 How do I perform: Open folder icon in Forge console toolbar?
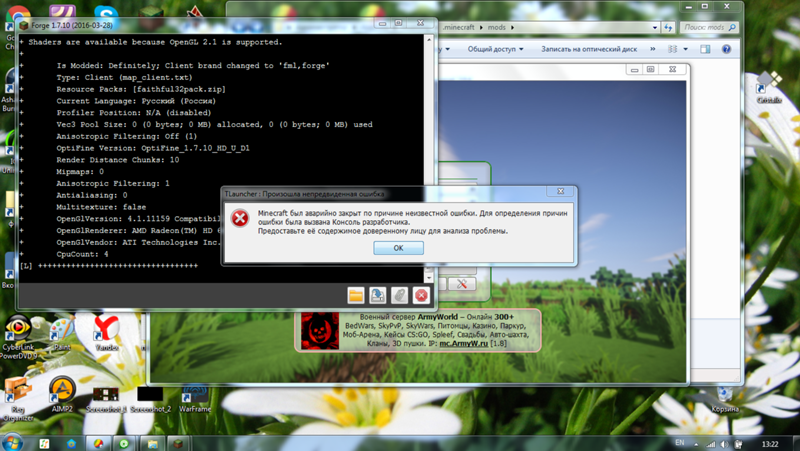coord(356,295)
